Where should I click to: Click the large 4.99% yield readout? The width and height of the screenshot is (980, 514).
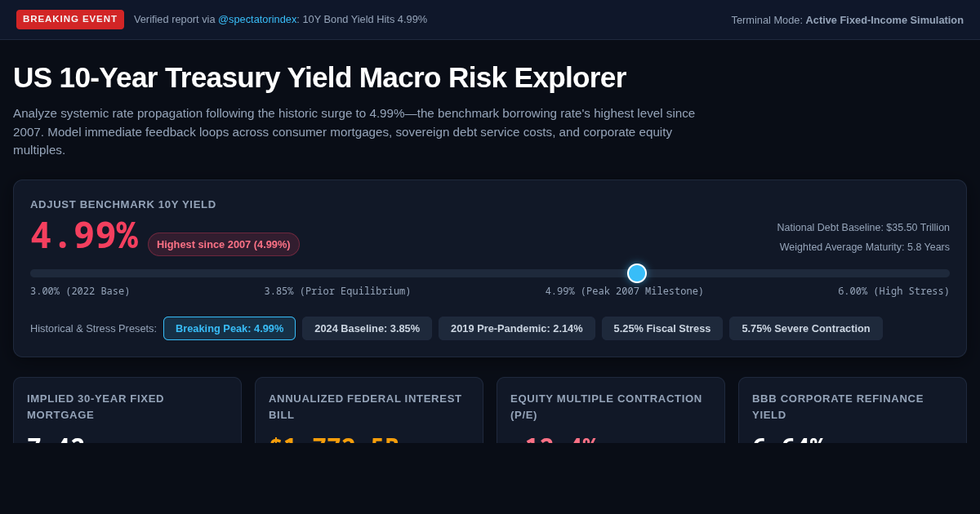[84, 236]
